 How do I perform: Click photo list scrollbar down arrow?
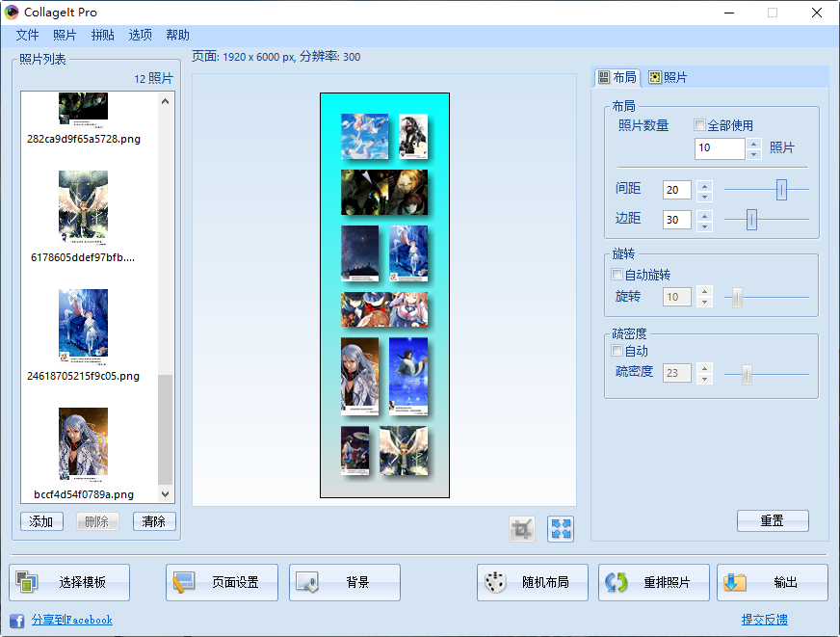pos(165,494)
